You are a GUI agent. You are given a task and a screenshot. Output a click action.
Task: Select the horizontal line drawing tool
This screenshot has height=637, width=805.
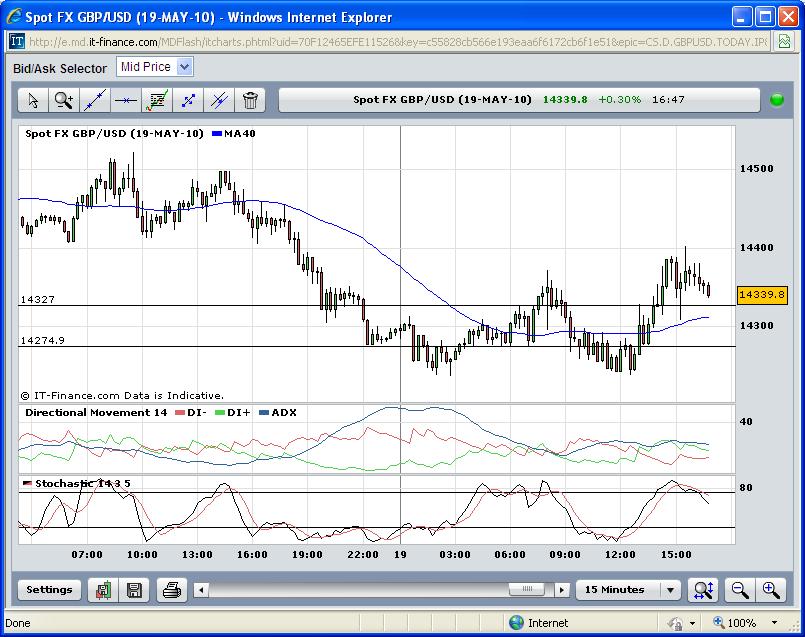coord(126,100)
